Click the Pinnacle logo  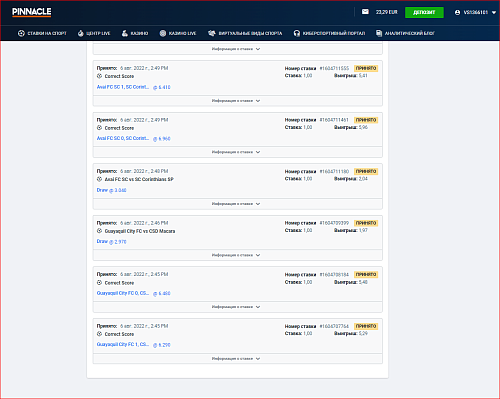coord(32,12)
